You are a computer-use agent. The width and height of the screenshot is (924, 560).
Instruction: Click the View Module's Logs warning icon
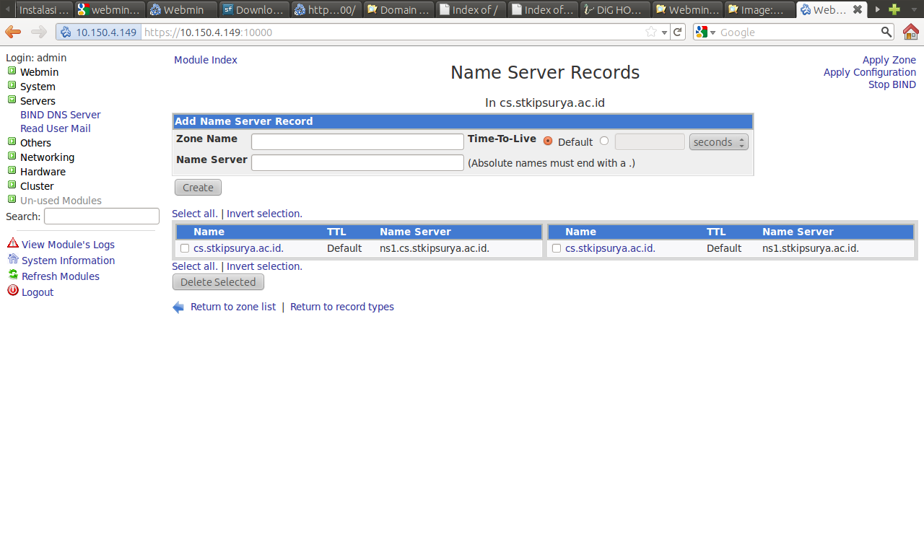(12, 244)
